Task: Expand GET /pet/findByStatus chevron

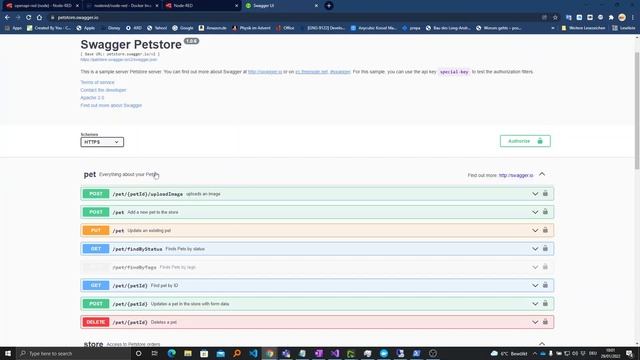Action: tap(535, 249)
